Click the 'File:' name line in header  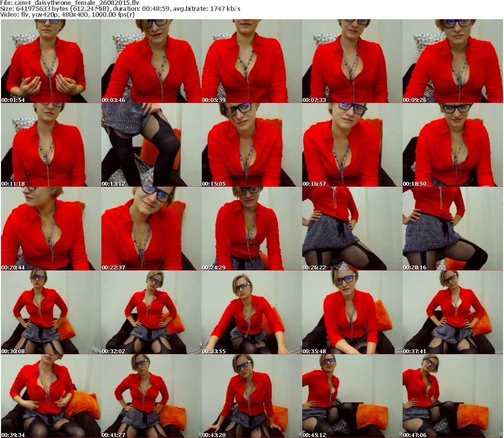(70, 3)
